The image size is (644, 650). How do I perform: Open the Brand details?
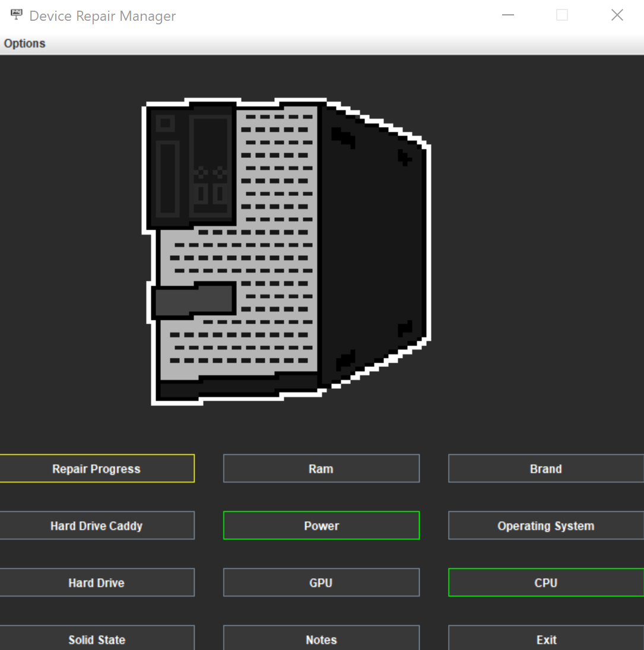546,468
